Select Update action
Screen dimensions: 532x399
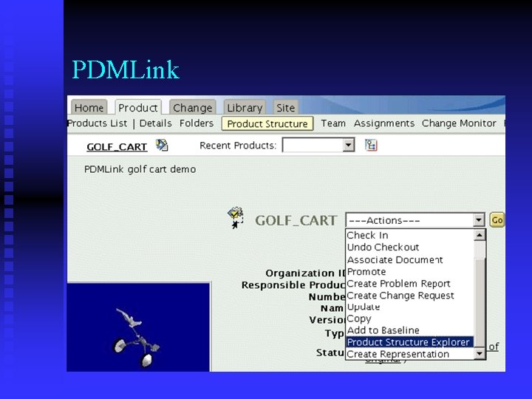tap(409, 307)
